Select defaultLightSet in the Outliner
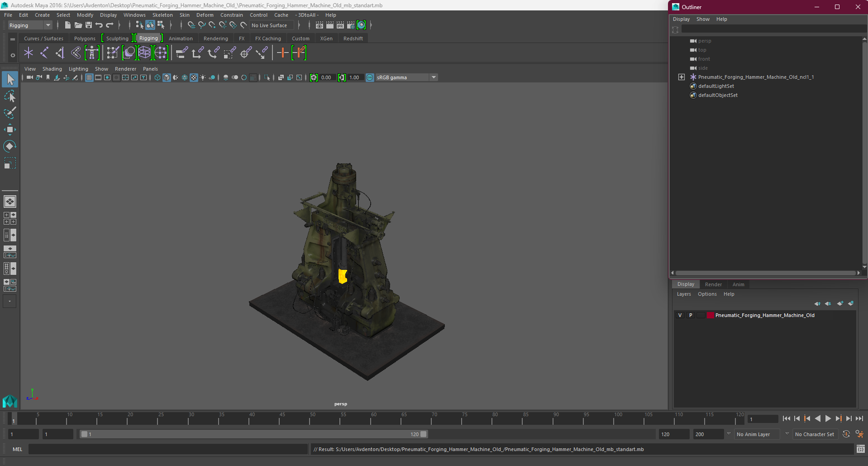 (x=716, y=86)
